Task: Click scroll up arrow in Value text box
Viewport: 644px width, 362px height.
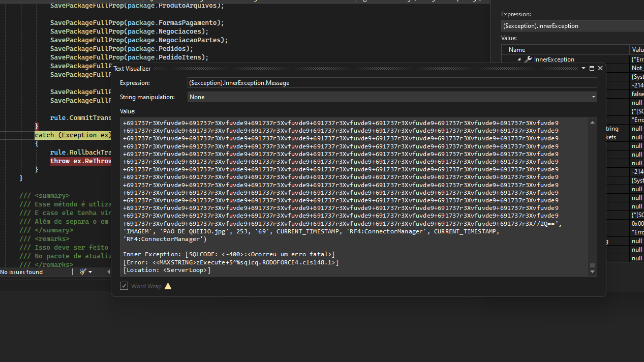Action: pos(592,123)
